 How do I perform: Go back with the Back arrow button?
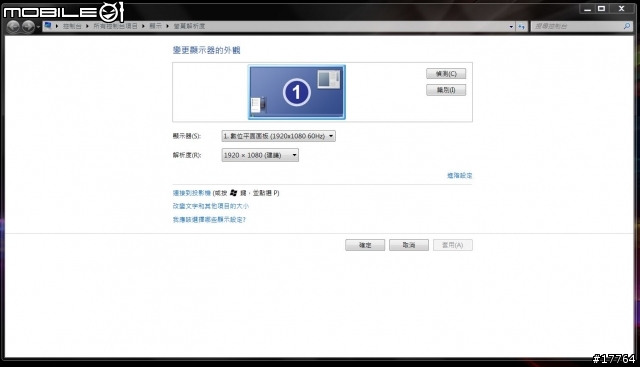coord(13,26)
